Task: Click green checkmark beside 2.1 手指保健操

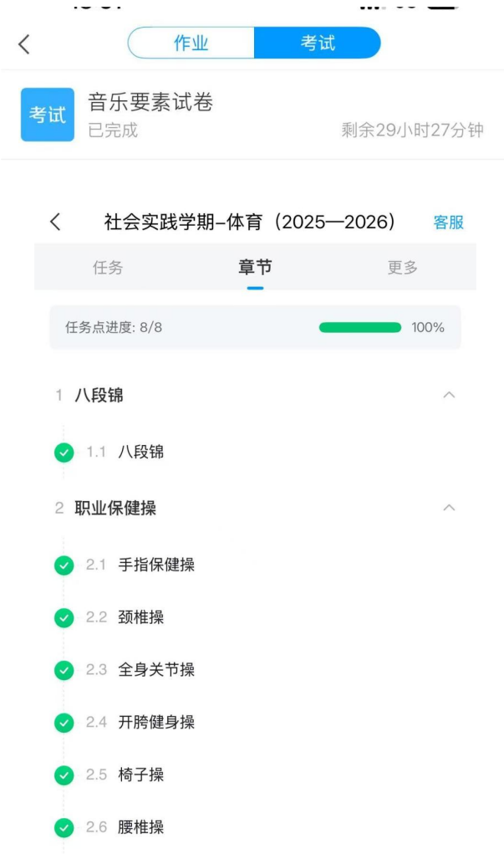Action: 64,565
